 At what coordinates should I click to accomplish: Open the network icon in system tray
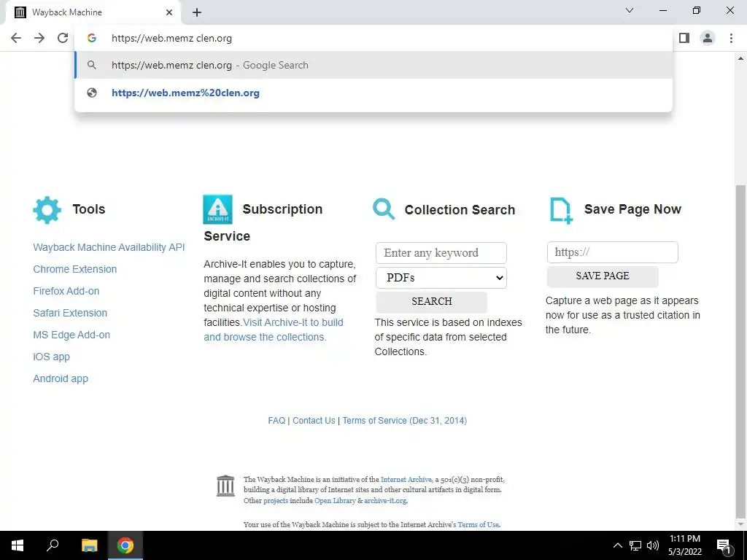tap(635, 545)
